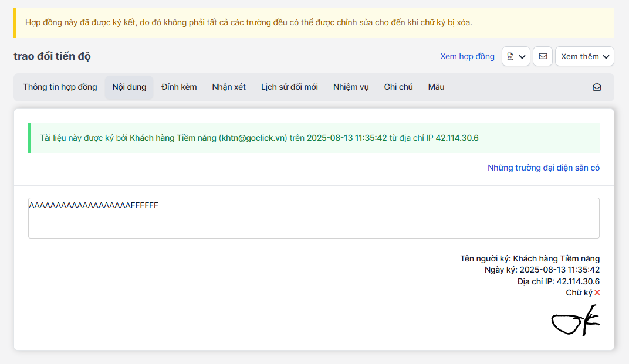Screen dimensions: 629x364
Task: Click the contract title trao đổi tiến độ
Action: point(52,56)
